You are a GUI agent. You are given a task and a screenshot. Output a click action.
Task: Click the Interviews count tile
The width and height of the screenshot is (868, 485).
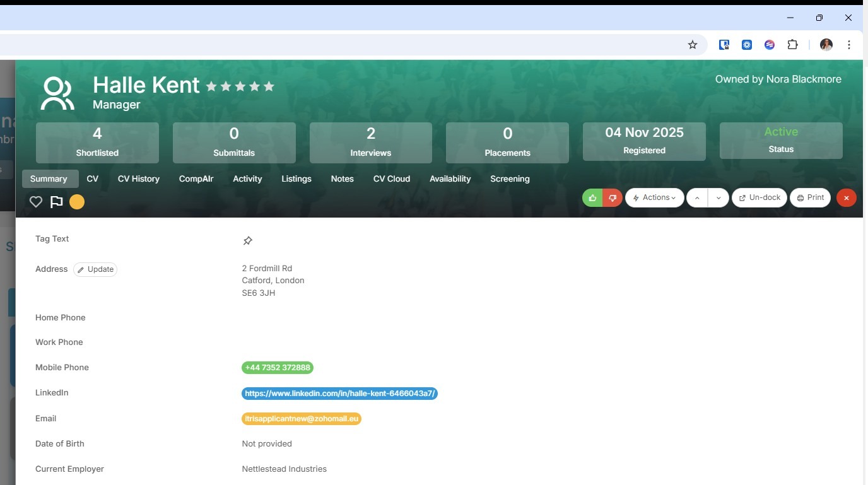(x=371, y=143)
